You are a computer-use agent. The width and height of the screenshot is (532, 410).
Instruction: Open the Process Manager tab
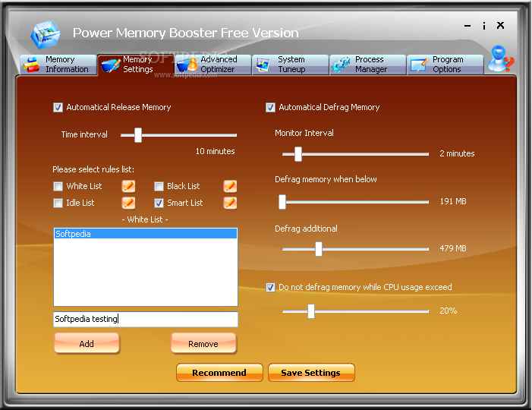click(x=368, y=65)
